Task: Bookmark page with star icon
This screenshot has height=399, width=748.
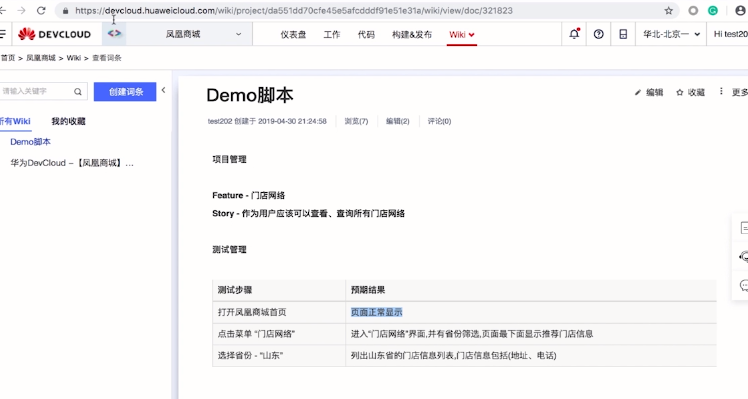Action: click(x=668, y=10)
